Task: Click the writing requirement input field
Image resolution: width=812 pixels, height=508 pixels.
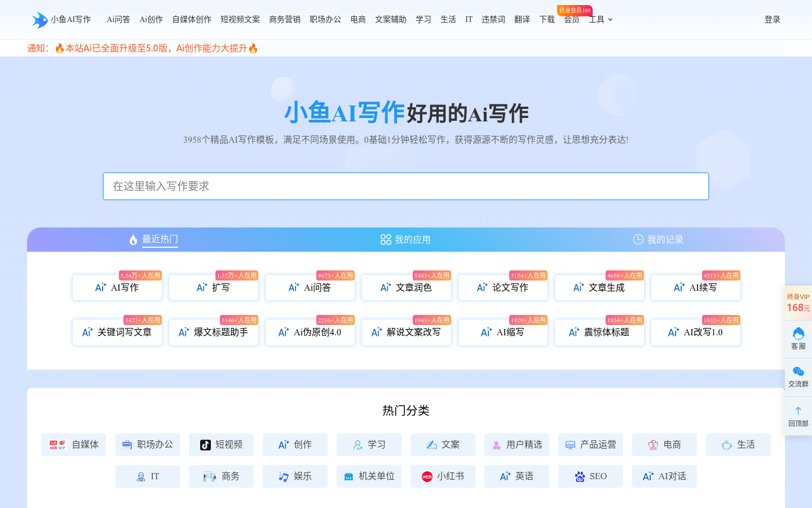Action: click(x=405, y=186)
